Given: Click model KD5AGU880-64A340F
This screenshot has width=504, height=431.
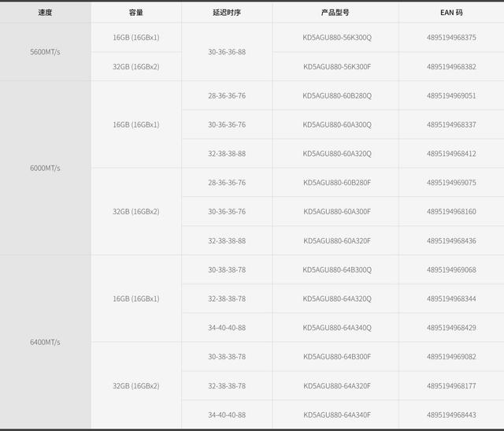Looking at the screenshot, I should pos(337,414).
